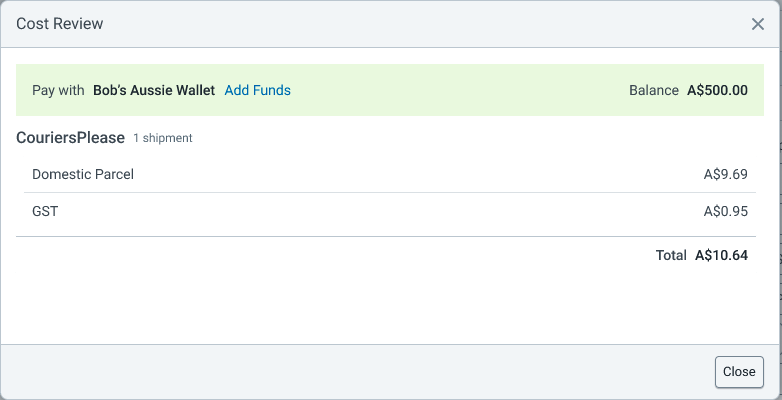Click the Add Funds link
Image resolution: width=782 pixels, height=400 pixels.
pos(257,90)
